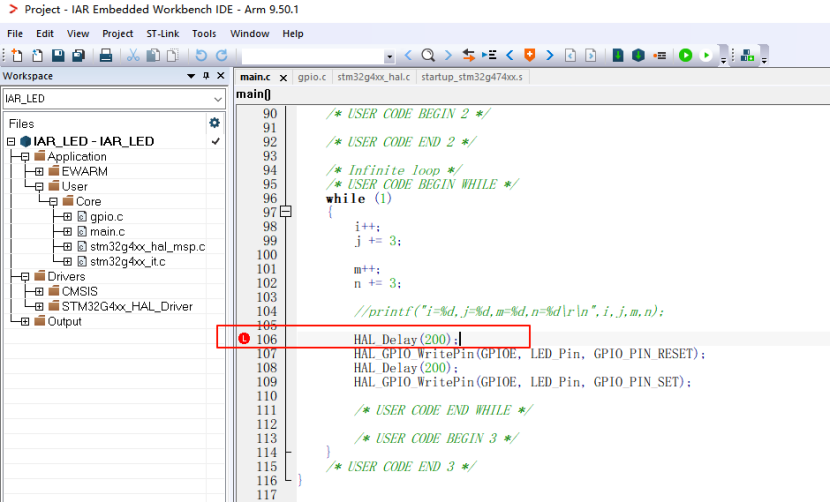
Task: Print the current document
Action: 106,55
